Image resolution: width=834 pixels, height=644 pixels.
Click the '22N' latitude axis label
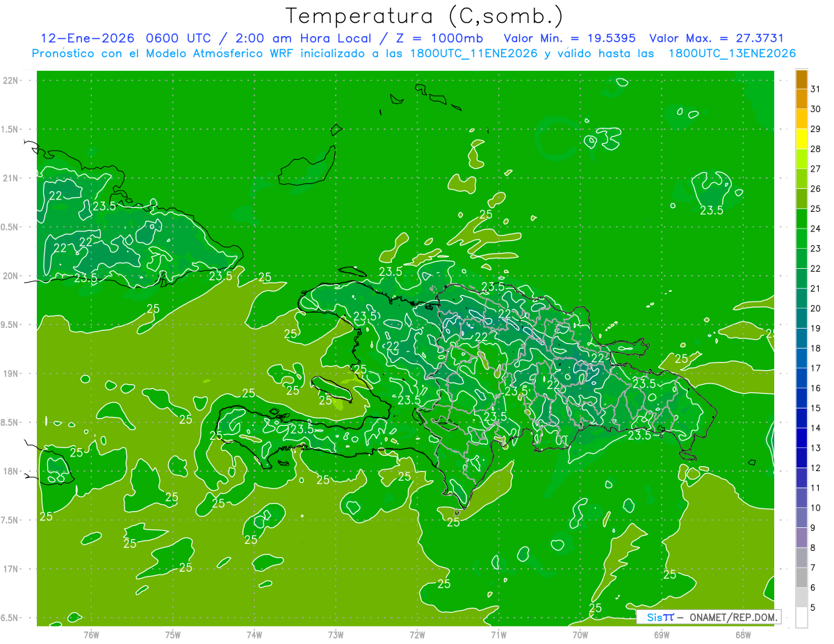[10, 80]
